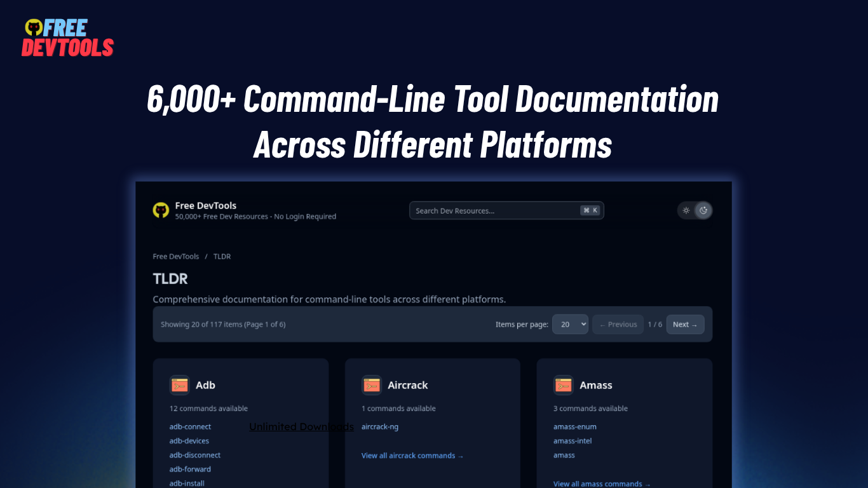Open the amass-intel command
Screen dimensions: 868x488
click(573, 441)
